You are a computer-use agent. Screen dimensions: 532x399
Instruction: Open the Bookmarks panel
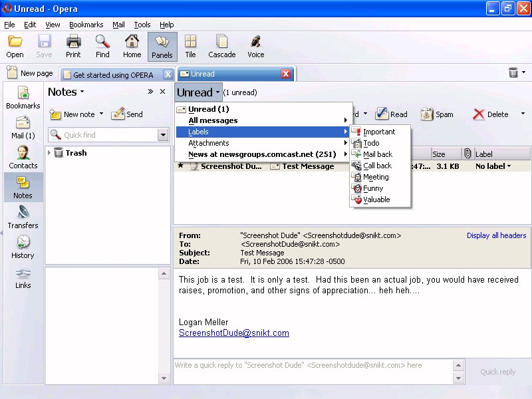23,97
